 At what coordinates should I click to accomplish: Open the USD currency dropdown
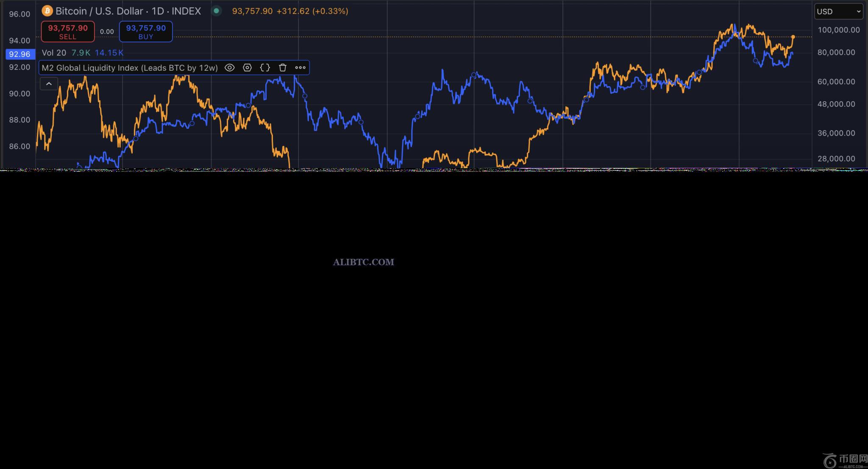pos(838,11)
